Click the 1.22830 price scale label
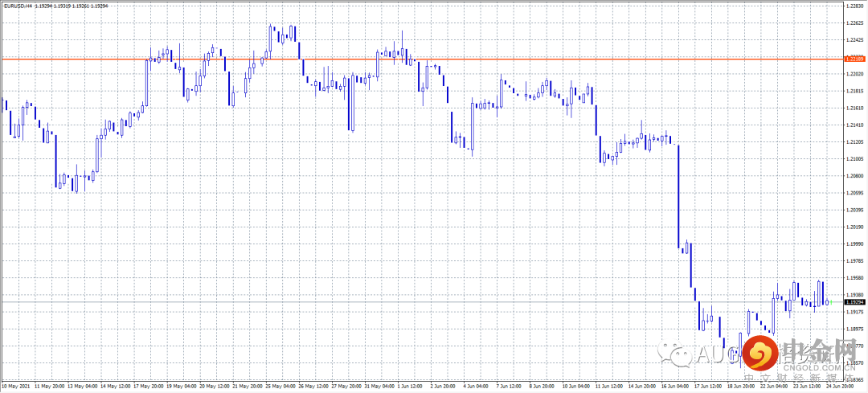 (855, 6)
